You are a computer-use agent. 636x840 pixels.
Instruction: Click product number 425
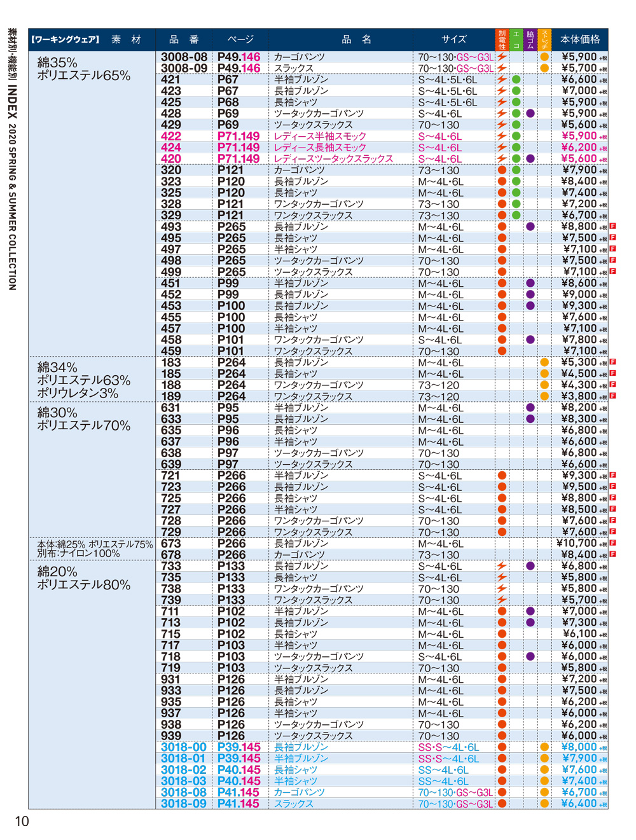[x=171, y=102]
